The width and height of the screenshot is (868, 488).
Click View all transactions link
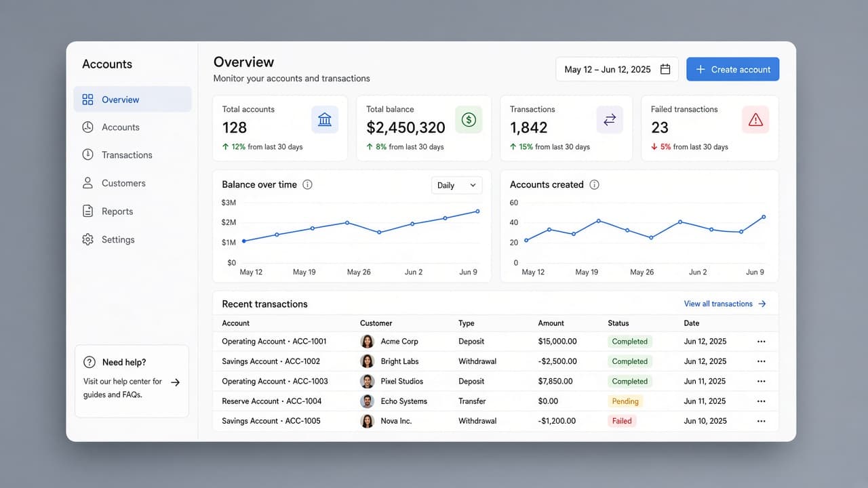click(x=725, y=304)
